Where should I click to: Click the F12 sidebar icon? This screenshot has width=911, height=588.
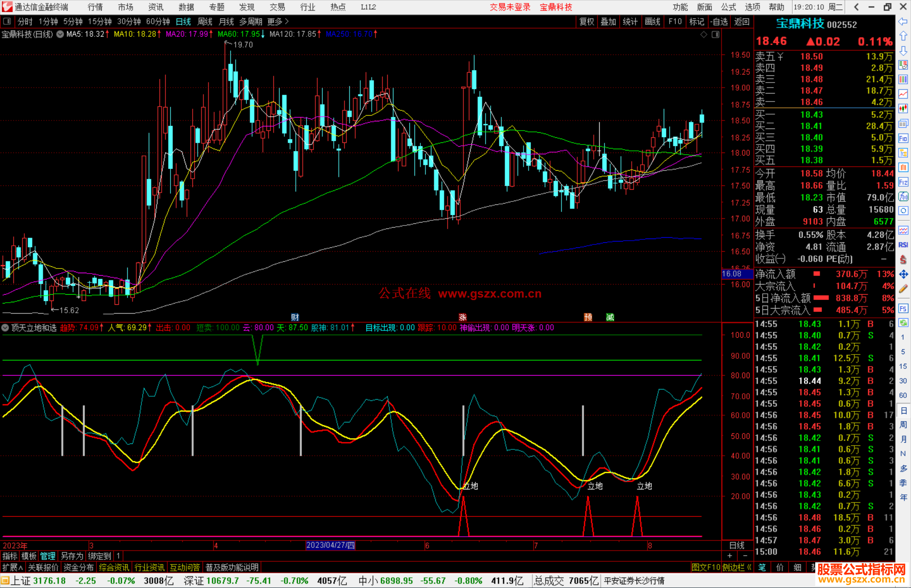[x=903, y=182]
